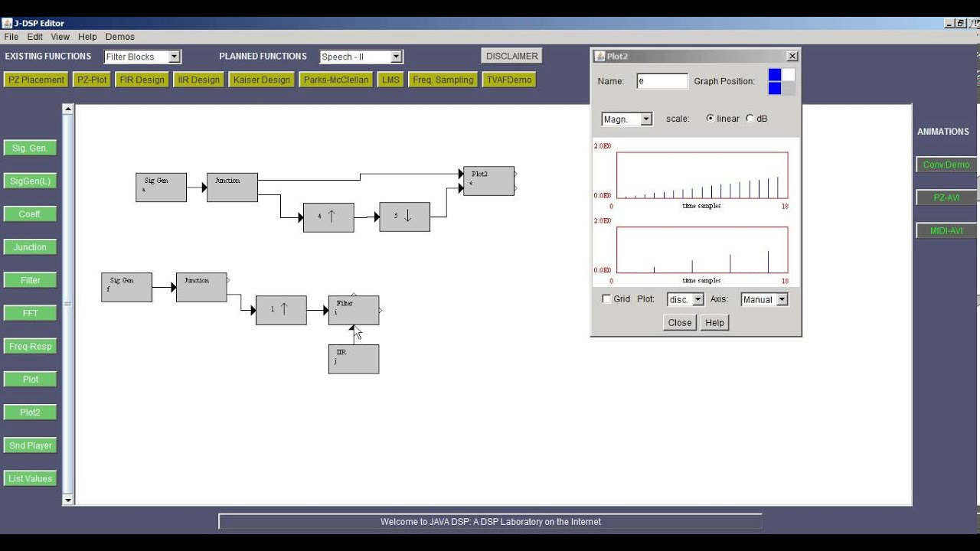
Task: Select the upper Junction block
Action: (x=232, y=187)
